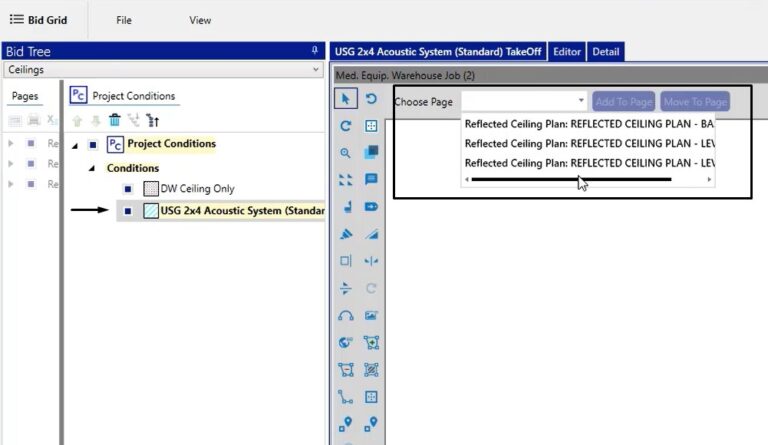Click the sort tree up-arrow icon
This screenshot has height=445, width=768.
(x=153, y=120)
